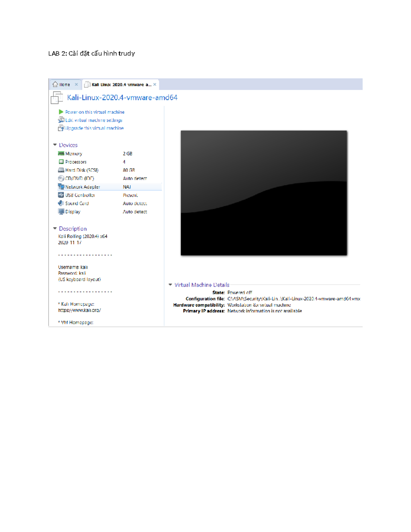411x532 pixels.
Task: Select Network Adapter device row
Action: pos(110,187)
